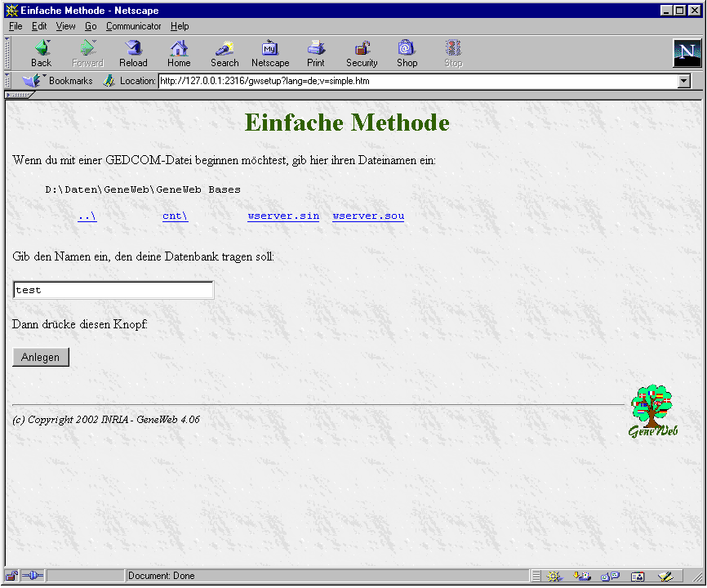Image resolution: width=707 pixels, height=588 pixels.
Task: Go back with the Back toolbar button
Action: [42, 53]
